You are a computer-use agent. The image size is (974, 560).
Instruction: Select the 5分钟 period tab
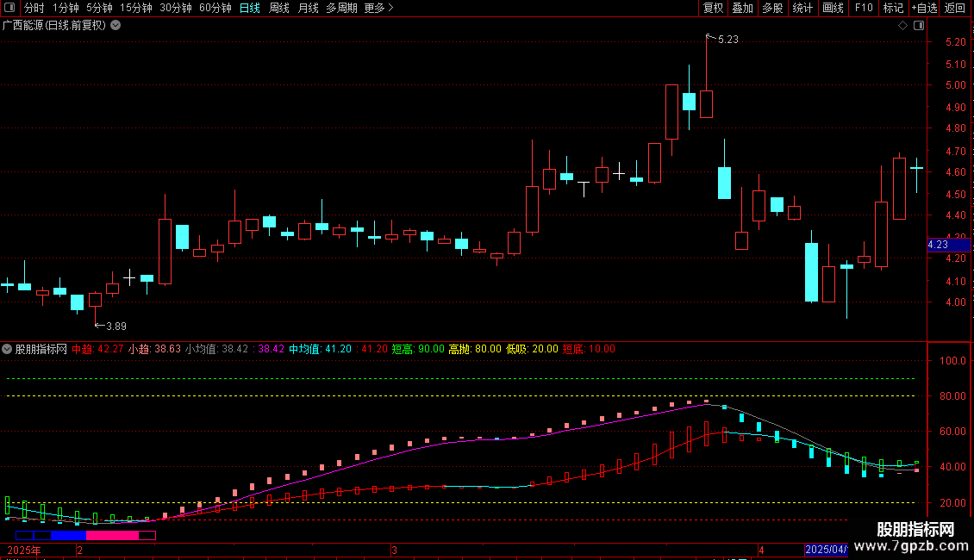click(99, 8)
